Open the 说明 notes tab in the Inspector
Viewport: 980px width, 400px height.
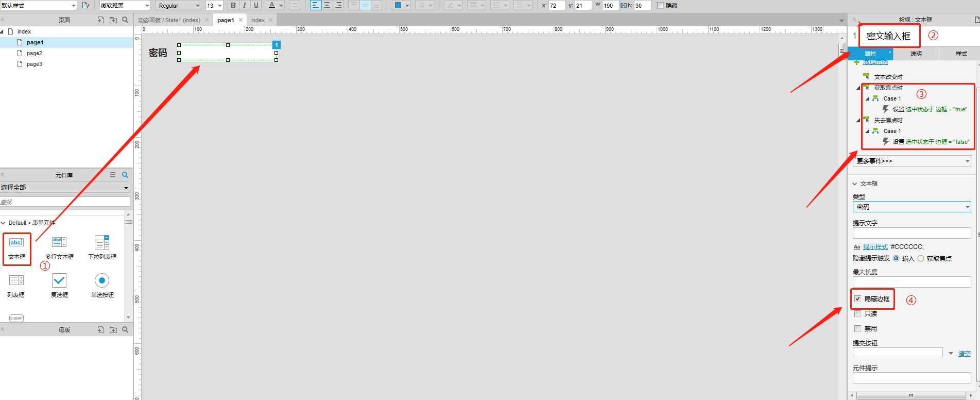916,54
